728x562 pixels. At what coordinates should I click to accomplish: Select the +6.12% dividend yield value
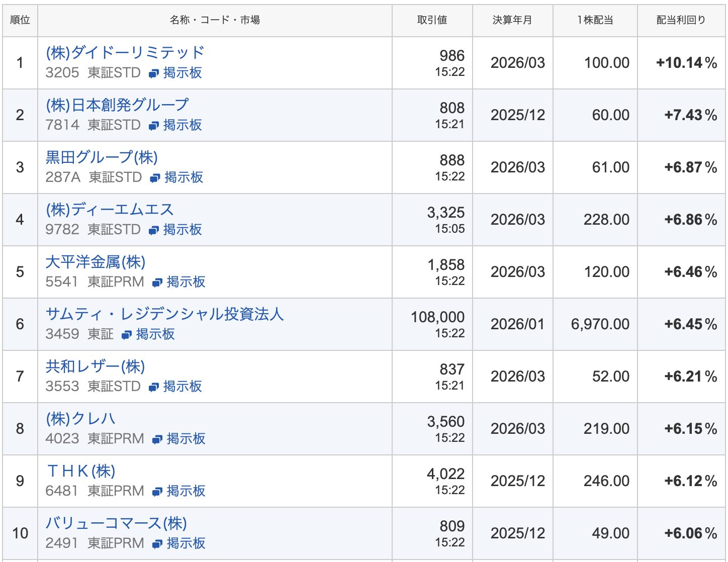coord(691,481)
